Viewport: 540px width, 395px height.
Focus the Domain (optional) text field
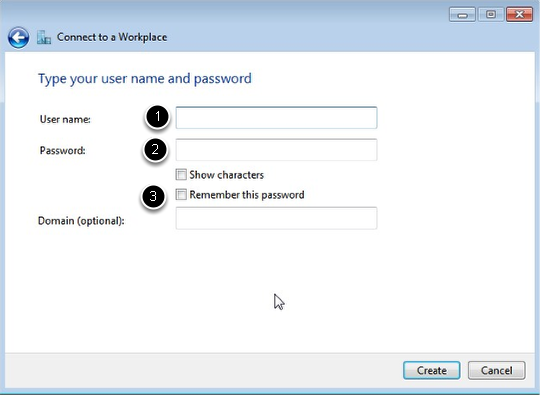[x=276, y=218]
